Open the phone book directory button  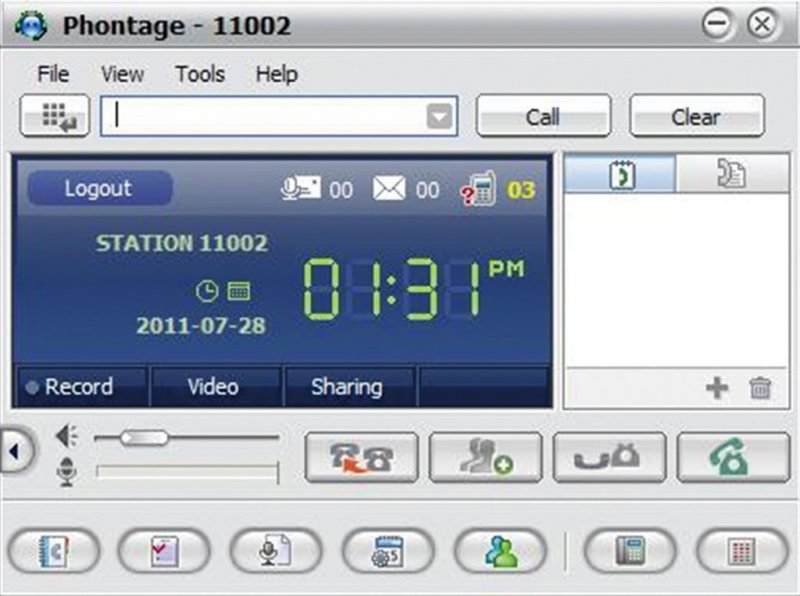54,551
